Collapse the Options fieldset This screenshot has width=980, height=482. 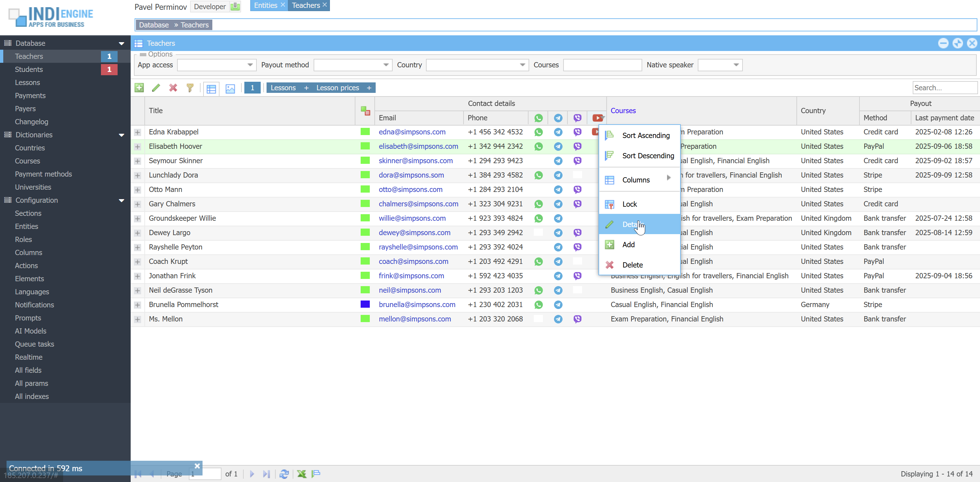click(143, 54)
